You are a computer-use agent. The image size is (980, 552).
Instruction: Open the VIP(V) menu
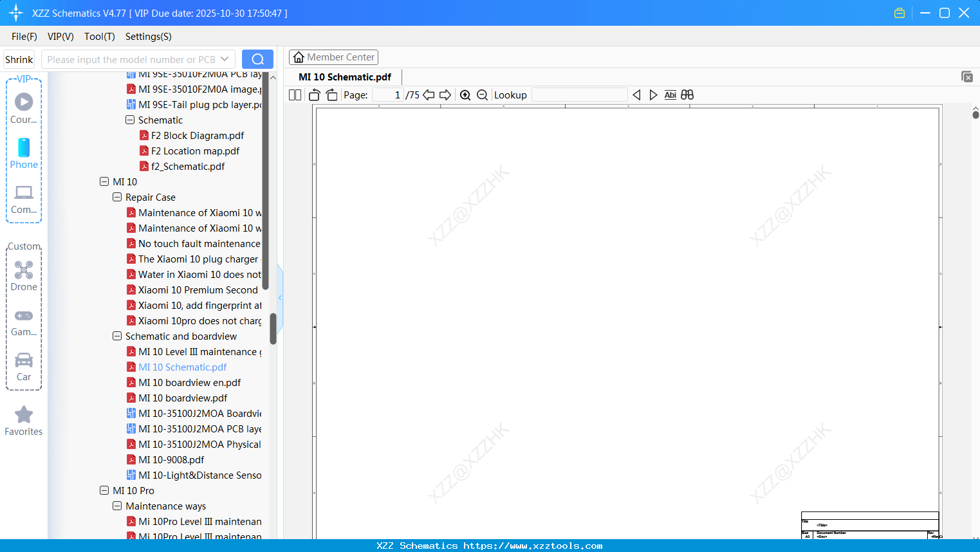pos(60,37)
